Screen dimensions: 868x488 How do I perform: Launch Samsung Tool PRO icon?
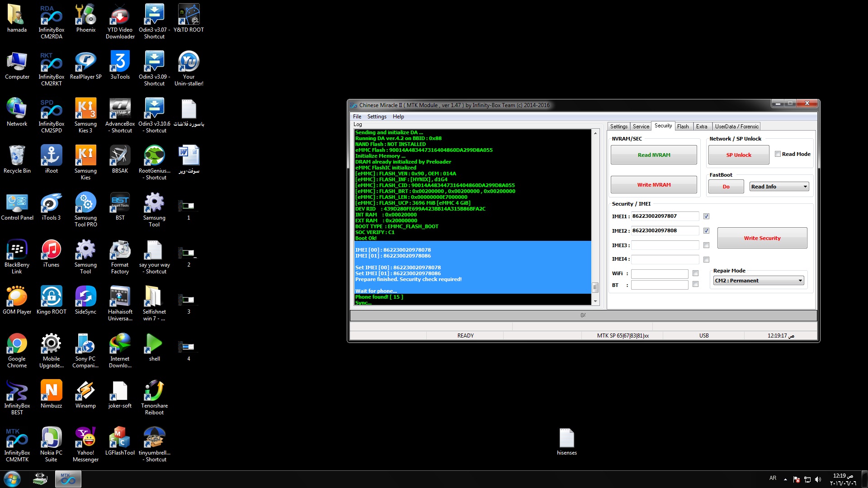pyautogui.click(x=86, y=209)
